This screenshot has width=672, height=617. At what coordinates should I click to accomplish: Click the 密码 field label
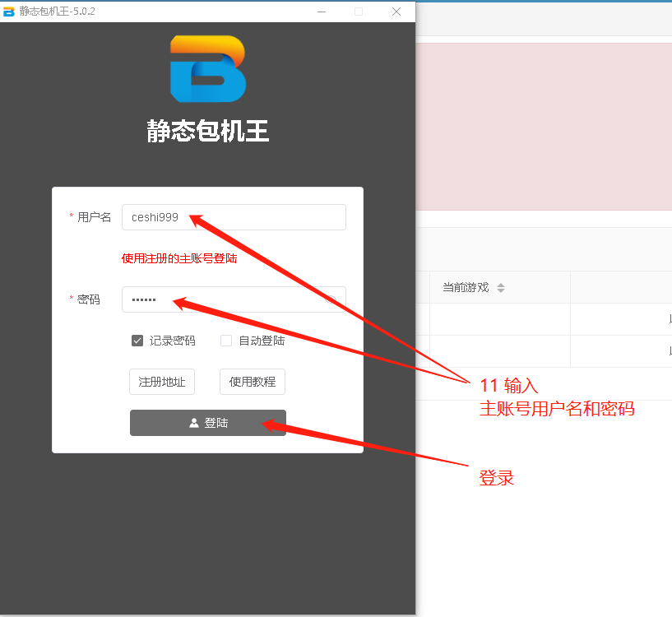[89, 299]
